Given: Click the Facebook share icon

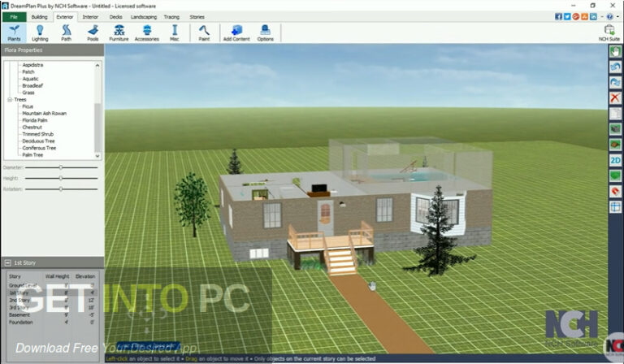Looking at the screenshot, I should pyautogui.click(x=558, y=17).
